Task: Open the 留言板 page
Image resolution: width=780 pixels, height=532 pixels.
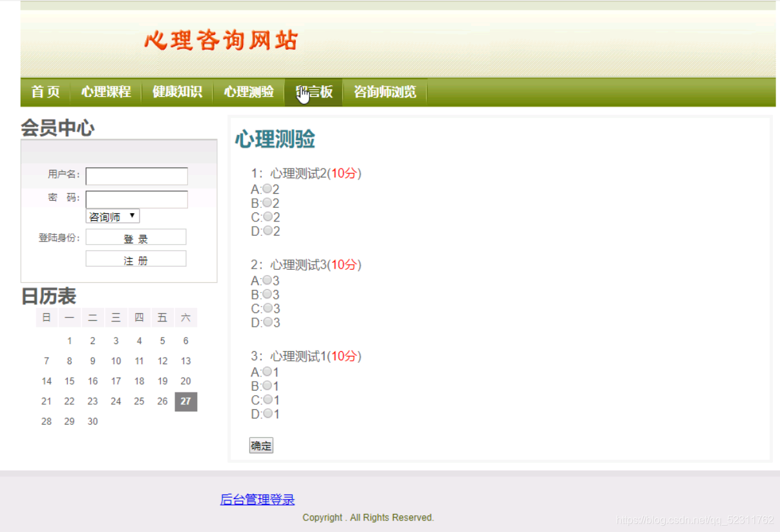Action: tap(315, 92)
